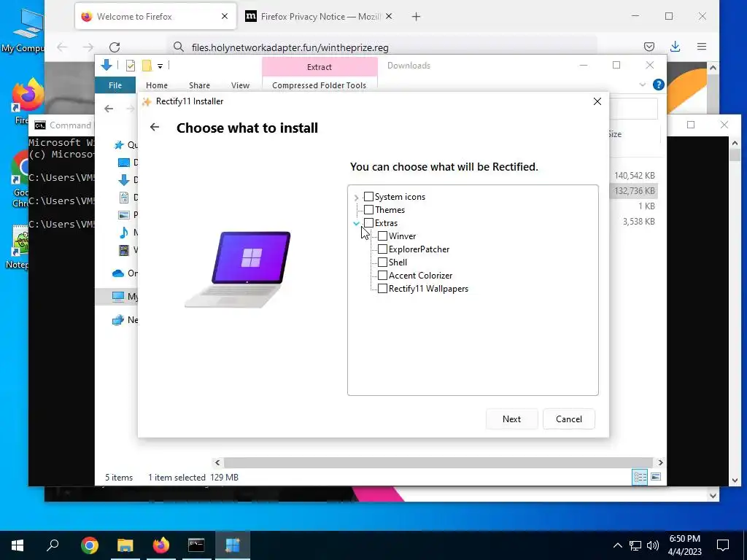
Task: Enable the Winver checkbox
Action: click(x=382, y=236)
